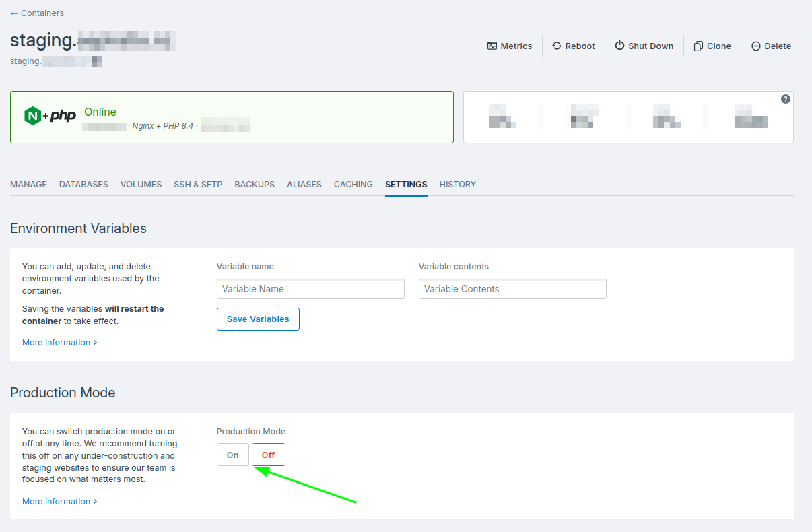
Task: Delete the staging container
Action: [771, 46]
